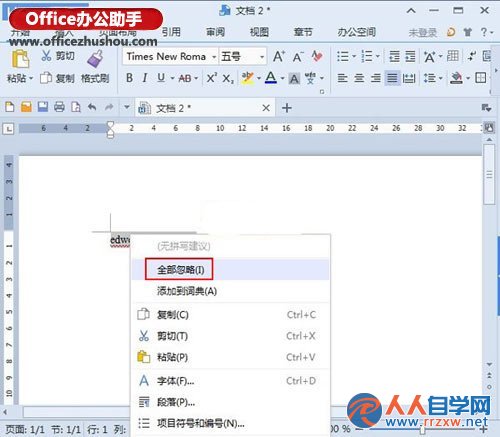
Task: Open a file using the folder icon
Action: (26, 107)
